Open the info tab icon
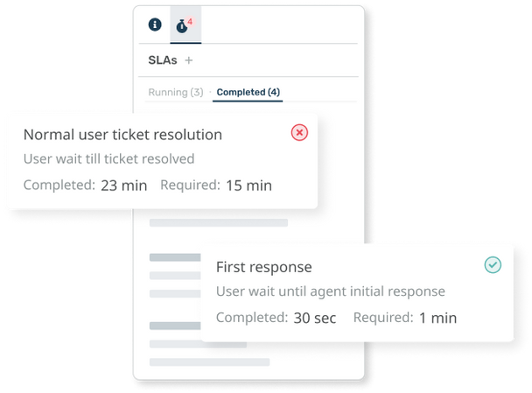Viewport: 532px width, 393px height. [x=155, y=25]
